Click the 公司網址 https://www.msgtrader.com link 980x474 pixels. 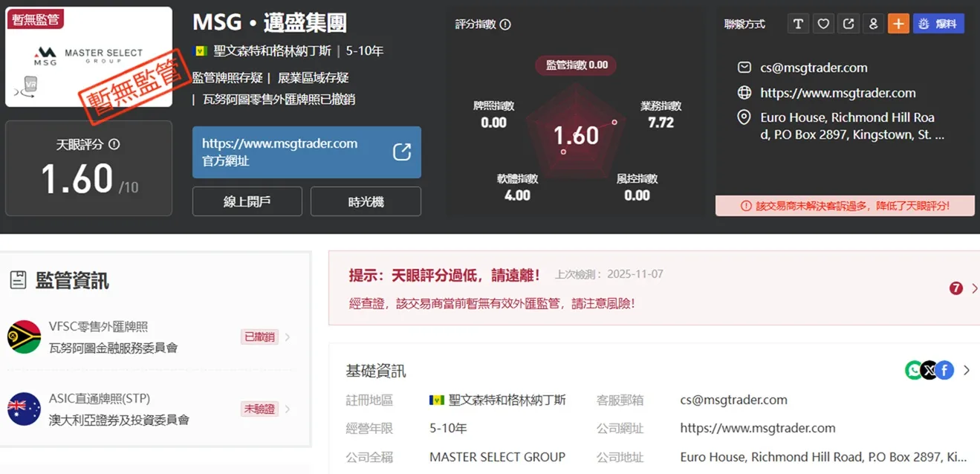[x=758, y=428]
